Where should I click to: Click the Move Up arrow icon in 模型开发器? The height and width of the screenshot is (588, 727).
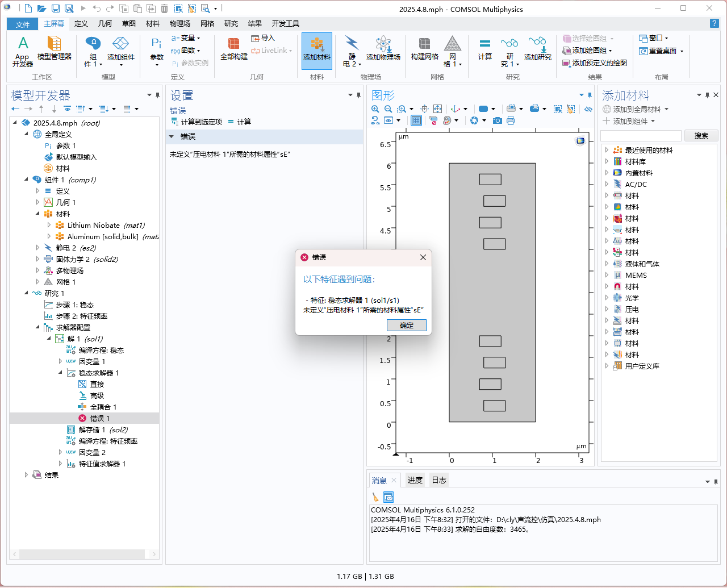[41, 109]
